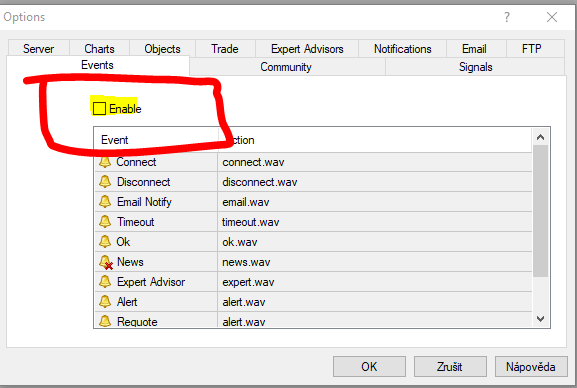Confirm with the OK button
This screenshot has width=577, height=388.
[x=369, y=366]
